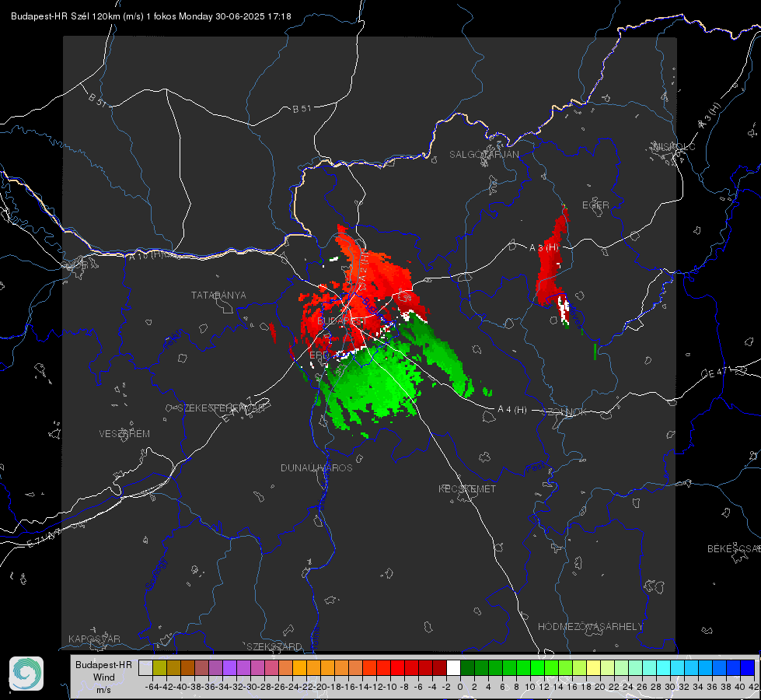Select the TATABÁNYA city label
The image size is (761, 700).
[x=218, y=296]
